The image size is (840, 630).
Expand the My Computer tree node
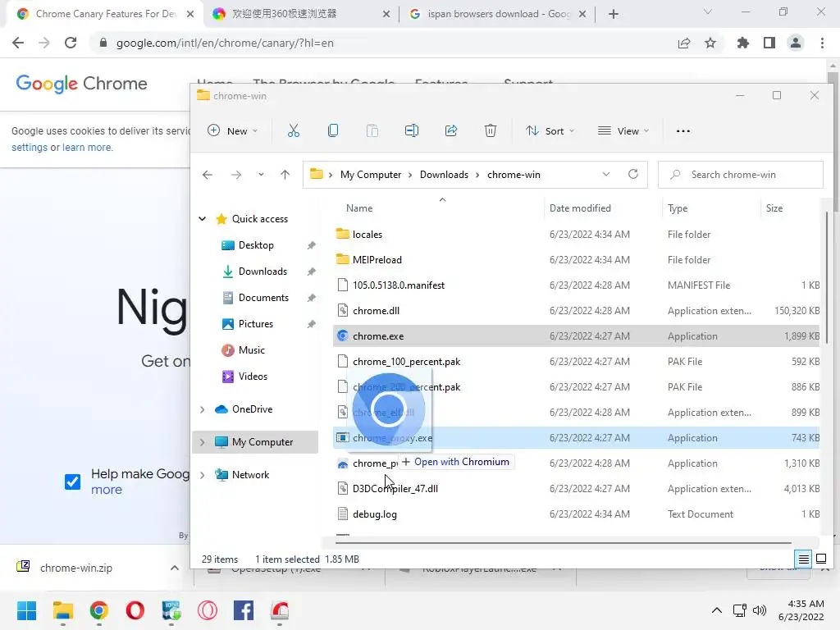point(203,442)
